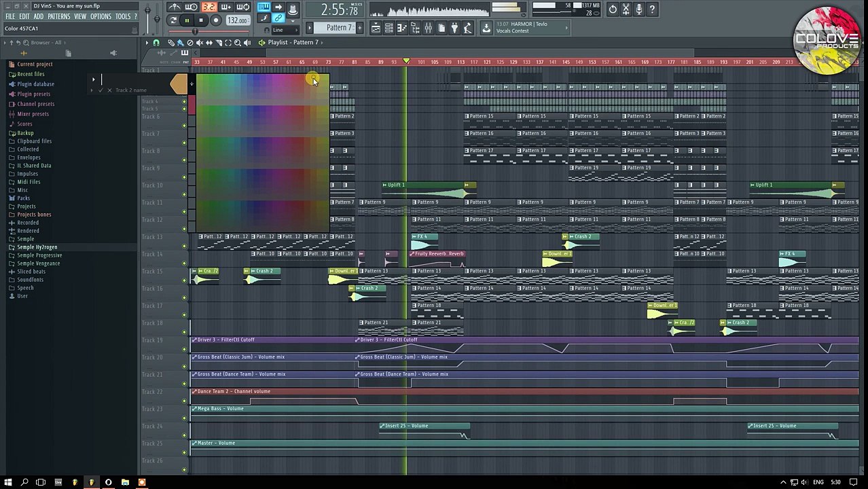
Task: Open the PATTERNS menu
Action: (58, 16)
